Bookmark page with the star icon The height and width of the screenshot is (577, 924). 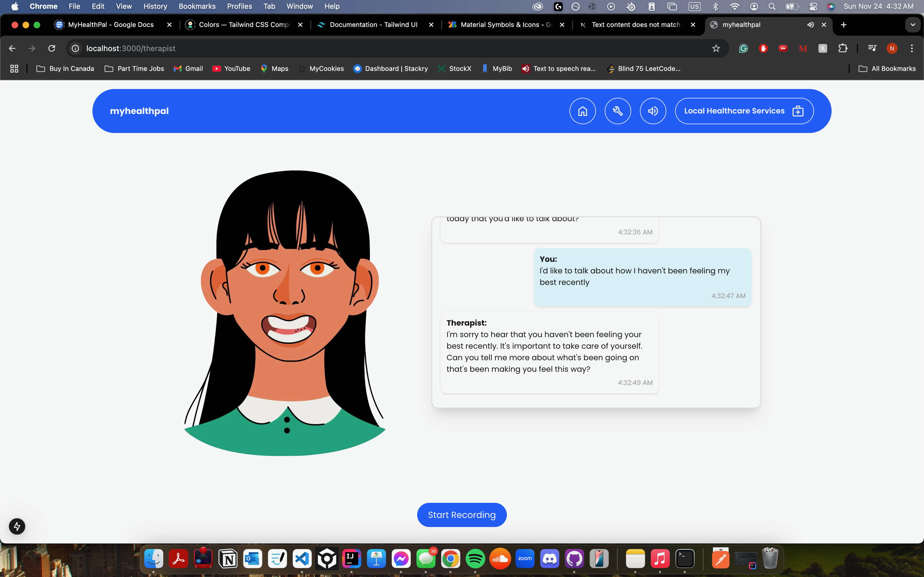point(716,48)
